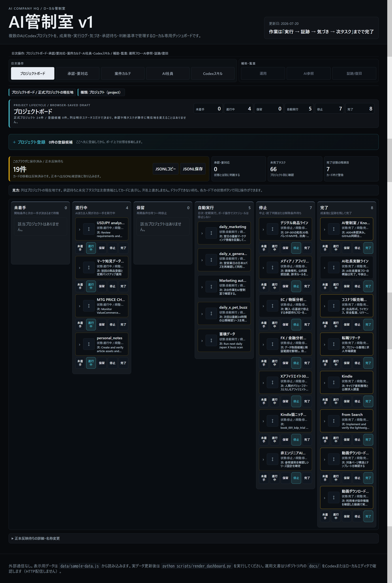Click the drag handle on daily_x_pet_buzz card
Screen dimensions: 392x583
click(211, 313)
